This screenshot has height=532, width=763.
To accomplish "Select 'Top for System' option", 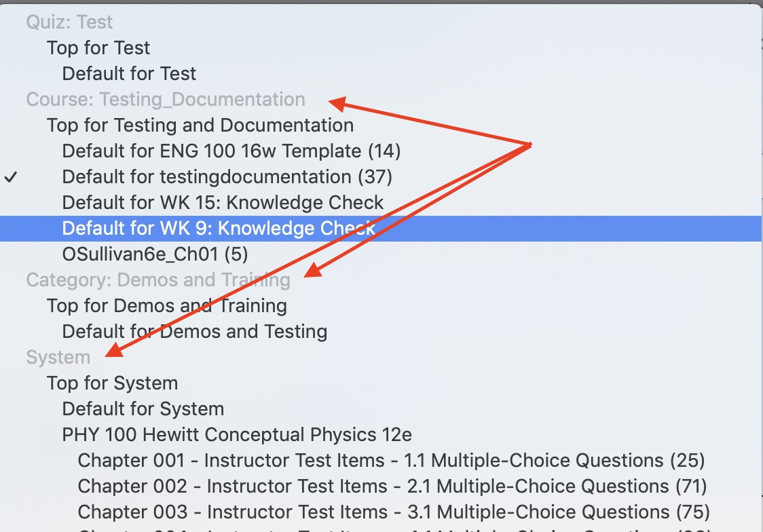I will (112, 383).
